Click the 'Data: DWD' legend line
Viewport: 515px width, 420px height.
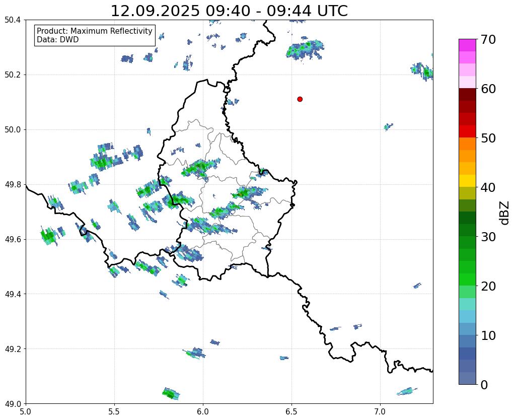tap(58, 40)
